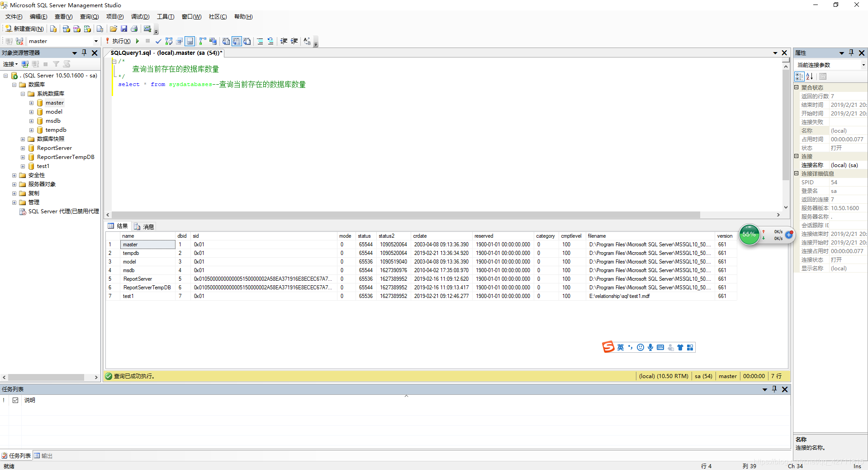Click the DMX query toolbar icon

point(77,29)
